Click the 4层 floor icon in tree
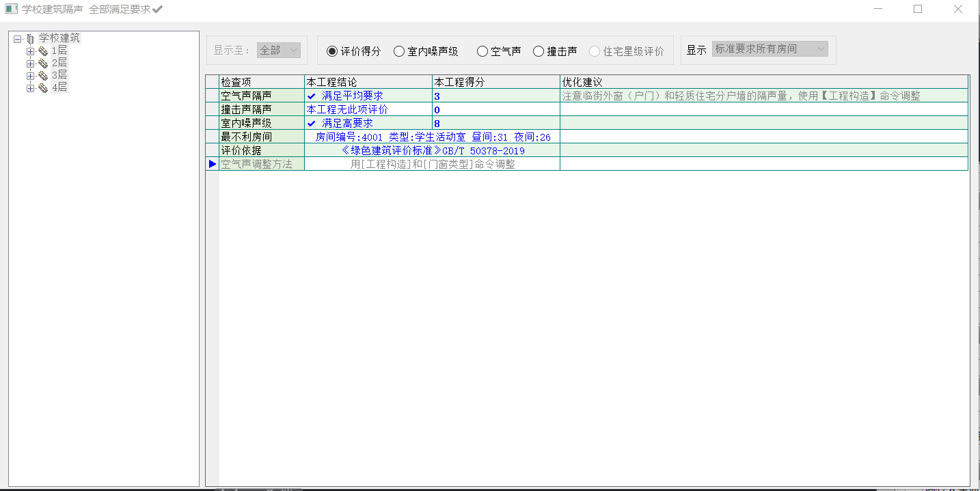 [x=43, y=88]
